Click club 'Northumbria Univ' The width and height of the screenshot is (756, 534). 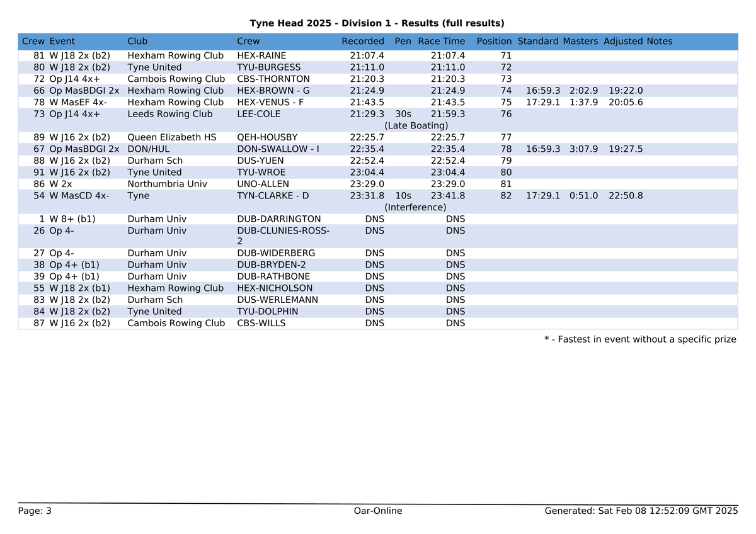pos(167,184)
